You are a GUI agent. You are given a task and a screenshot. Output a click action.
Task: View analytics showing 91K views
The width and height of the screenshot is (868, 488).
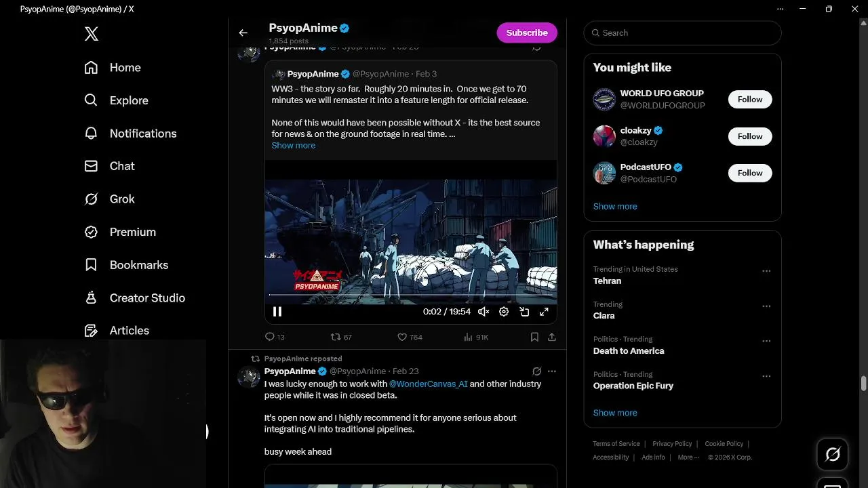(x=476, y=337)
